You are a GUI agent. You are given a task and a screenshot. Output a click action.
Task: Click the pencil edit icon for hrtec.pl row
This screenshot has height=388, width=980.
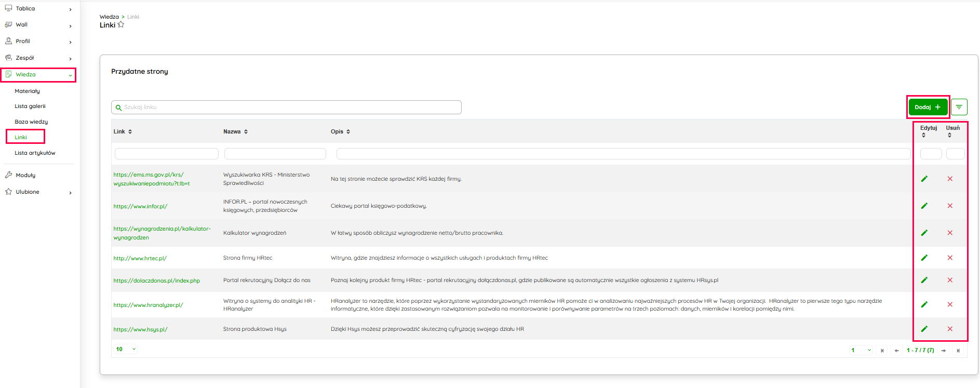pyautogui.click(x=924, y=258)
